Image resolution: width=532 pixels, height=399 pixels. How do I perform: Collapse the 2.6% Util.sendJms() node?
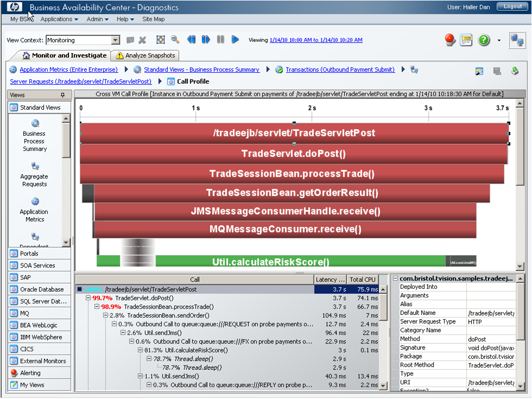coord(123,333)
